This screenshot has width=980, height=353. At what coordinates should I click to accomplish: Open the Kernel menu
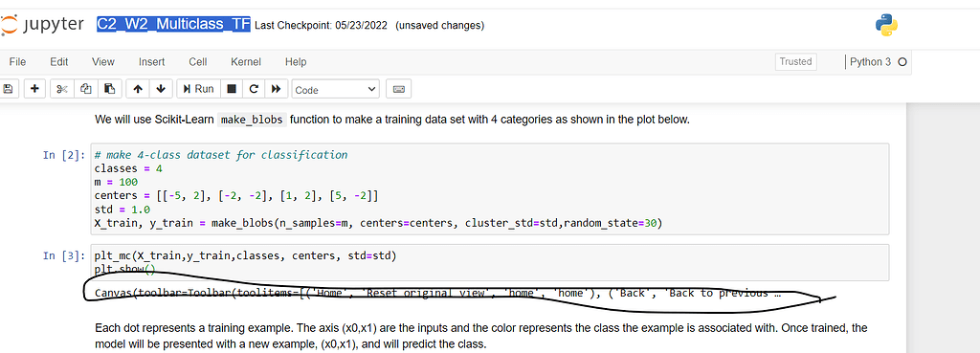click(246, 62)
